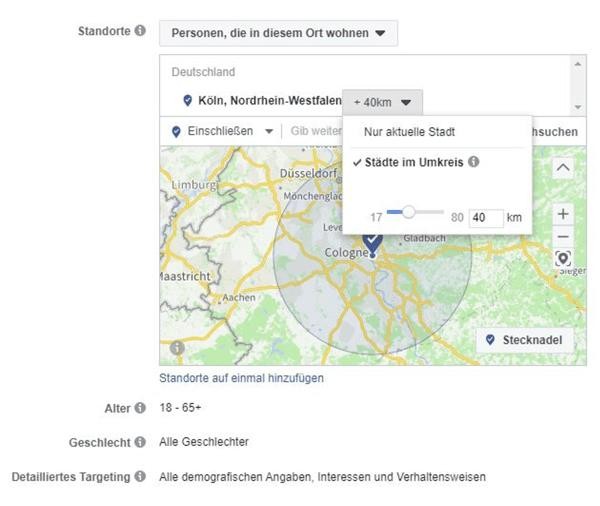Click the Stecknadel button

coord(525,340)
